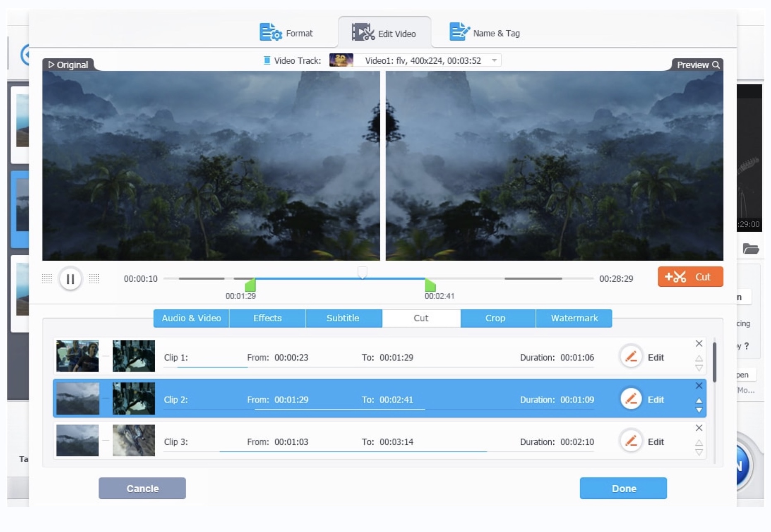The width and height of the screenshot is (771, 532).
Task: Click the elapsed time 00:00:10
Action: click(x=141, y=279)
